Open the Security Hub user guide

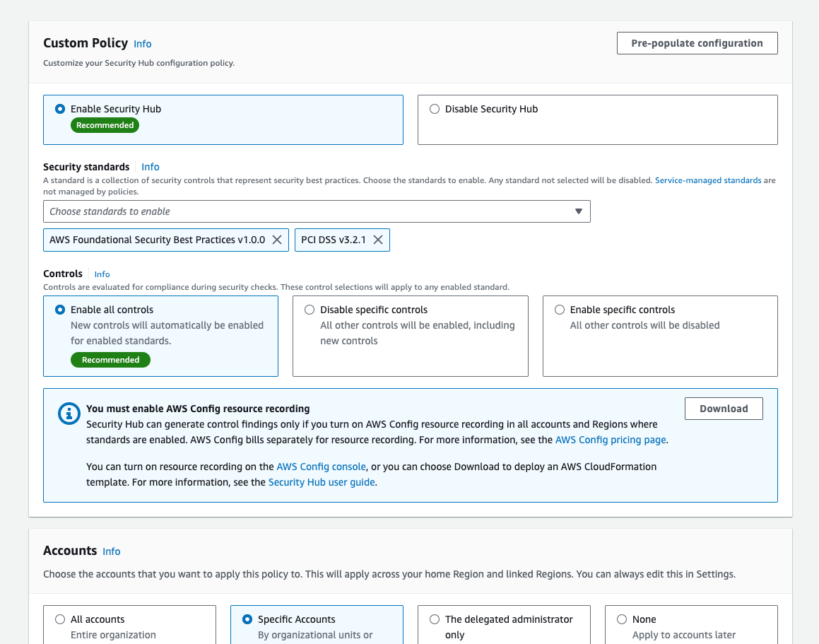pos(321,481)
